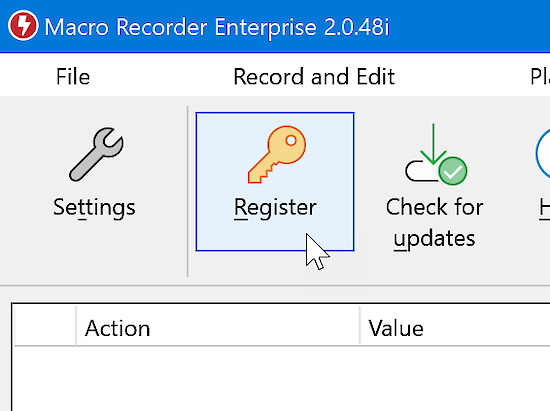Click the Settings text label

pyautogui.click(x=94, y=208)
